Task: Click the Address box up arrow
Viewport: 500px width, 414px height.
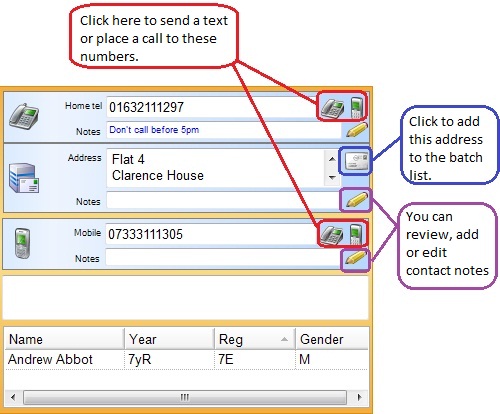Action: pyautogui.click(x=332, y=159)
